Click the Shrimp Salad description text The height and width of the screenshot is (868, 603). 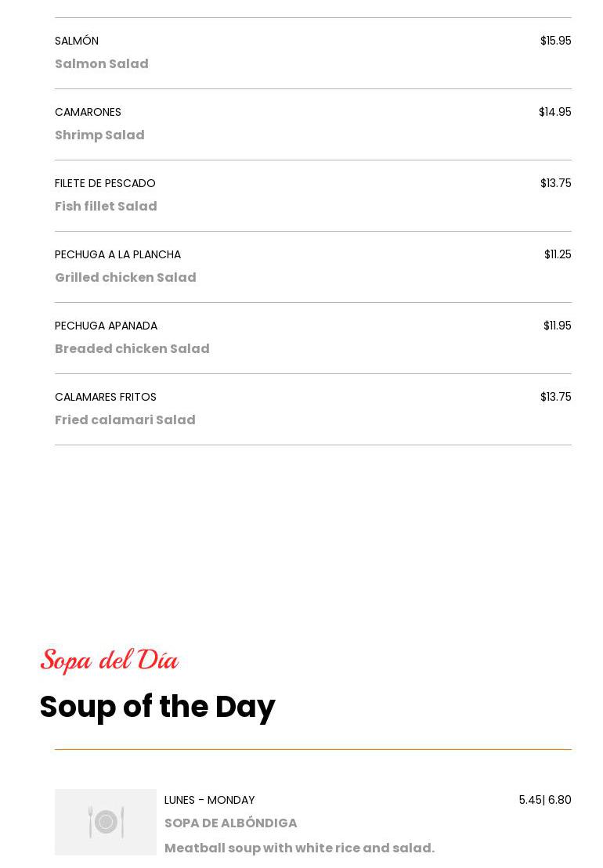coord(99,135)
